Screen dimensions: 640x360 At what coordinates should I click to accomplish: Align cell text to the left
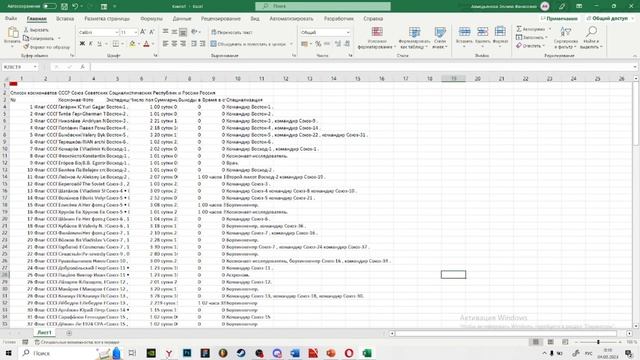(x=165, y=44)
